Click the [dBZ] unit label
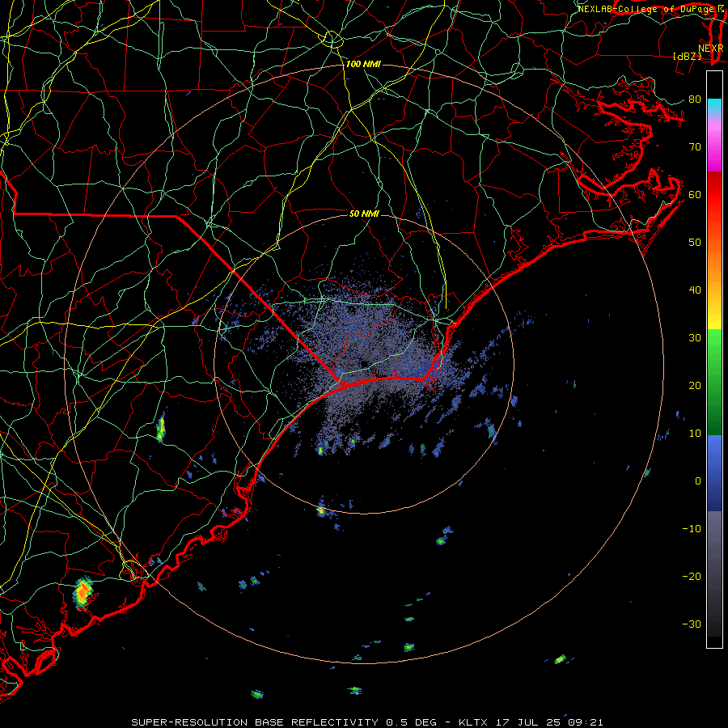Viewport: 728px width, 728px height. pos(687,57)
